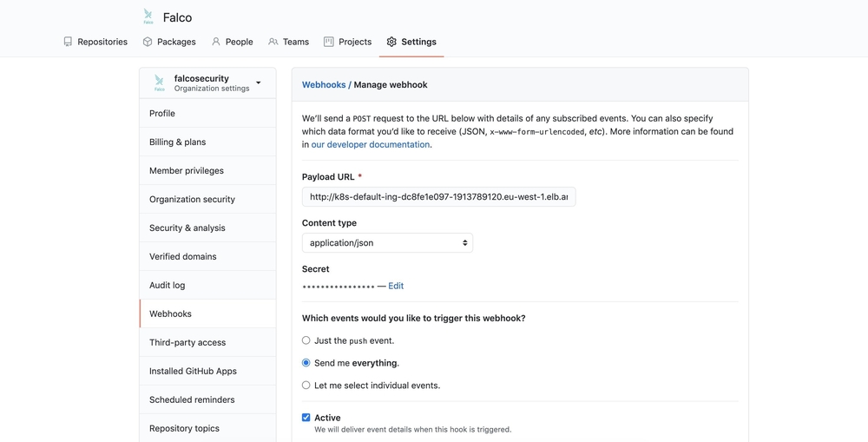This screenshot has height=442, width=868.
Task: Open Installed GitHub Apps page
Action: [x=207, y=371]
